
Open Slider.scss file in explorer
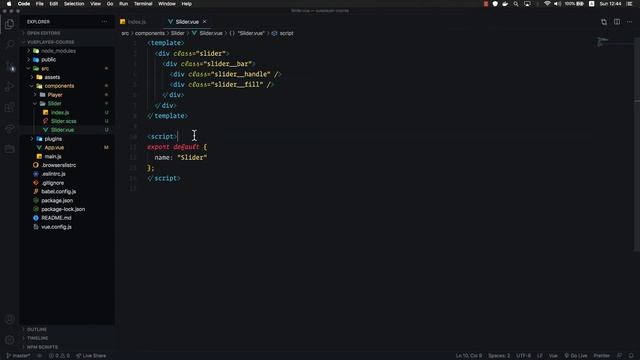pyautogui.click(x=63, y=121)
